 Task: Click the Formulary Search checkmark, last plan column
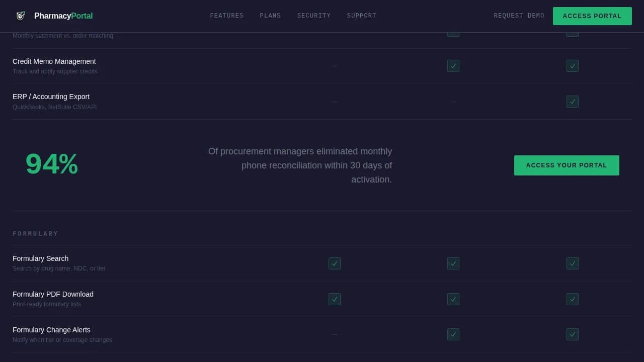(x=572, y=263)
